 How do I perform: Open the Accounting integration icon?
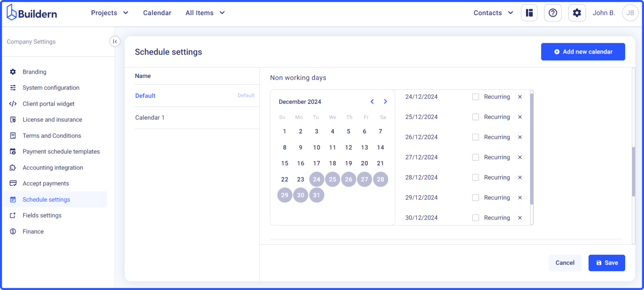pos(14,167)
